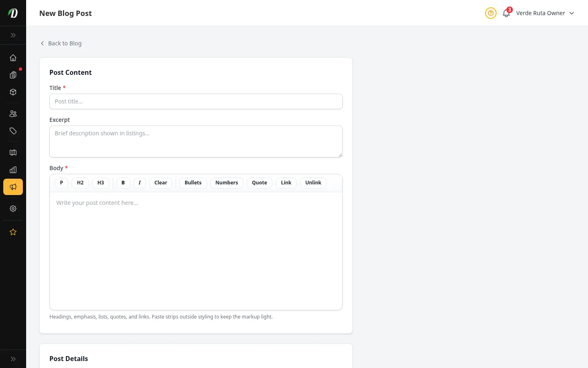This screenshot has height=368, width=588.
Task: Click the green leaf app logo
Action: click(13, 13)
